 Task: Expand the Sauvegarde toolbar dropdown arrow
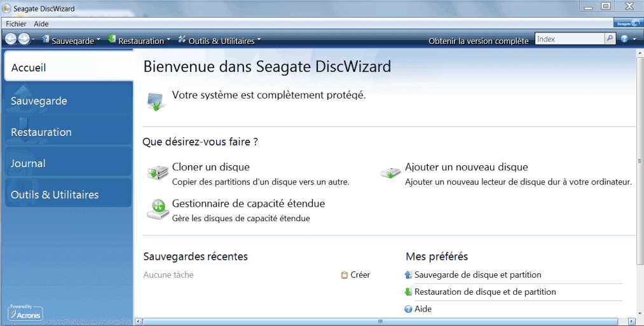pos(99,40)
